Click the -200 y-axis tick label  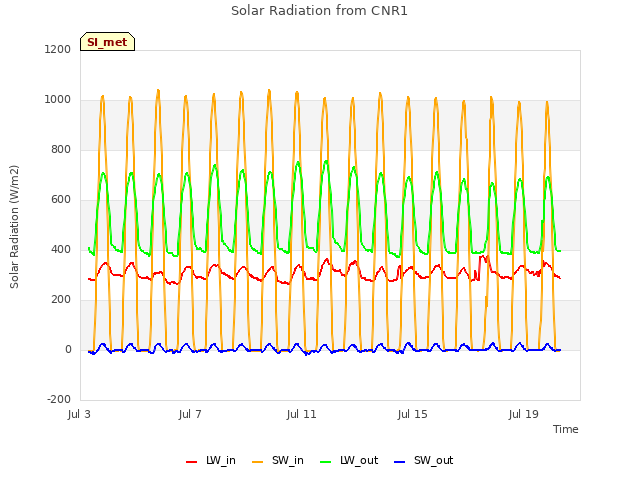point(59,400)
